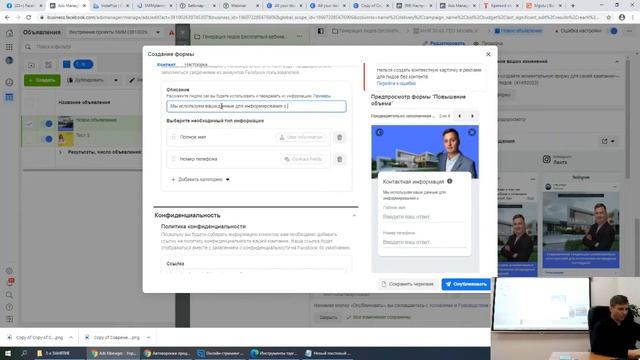Screen dimensions: 640x360
Task: Open notifications icon with red badge
Action: [x=10, y=282]
